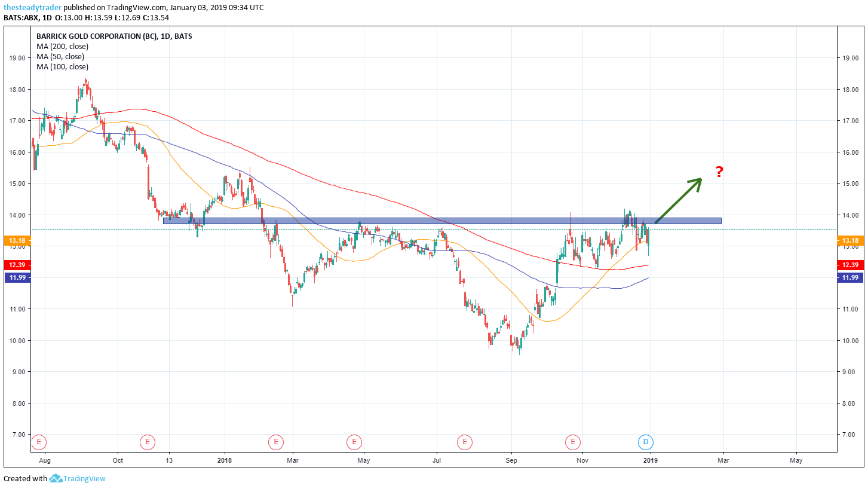Viewport: 868px width, 489px height.
Task: Click 10.00 on the left price axis
Action: point(17,341)
